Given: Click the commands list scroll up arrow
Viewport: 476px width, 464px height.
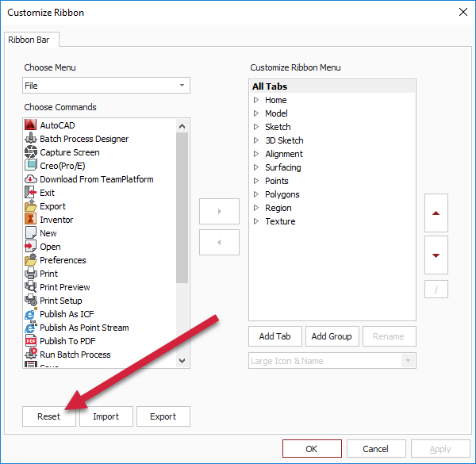Looking at the screenshot, I should [182, 126].
